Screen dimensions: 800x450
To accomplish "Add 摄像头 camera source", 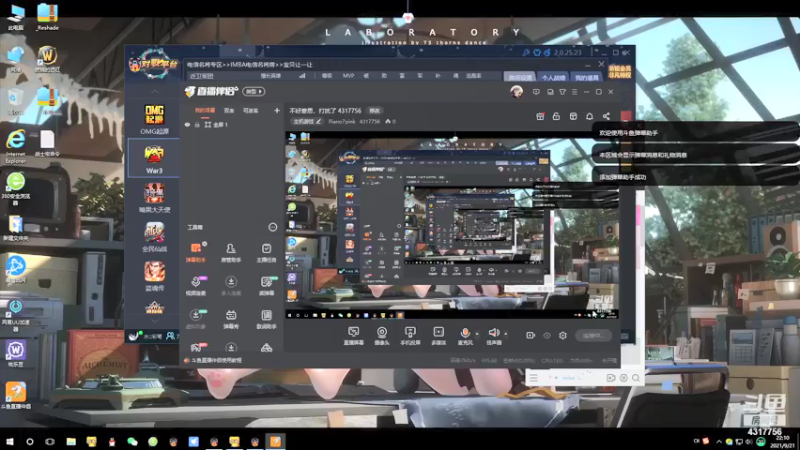I will coord(382,336).
